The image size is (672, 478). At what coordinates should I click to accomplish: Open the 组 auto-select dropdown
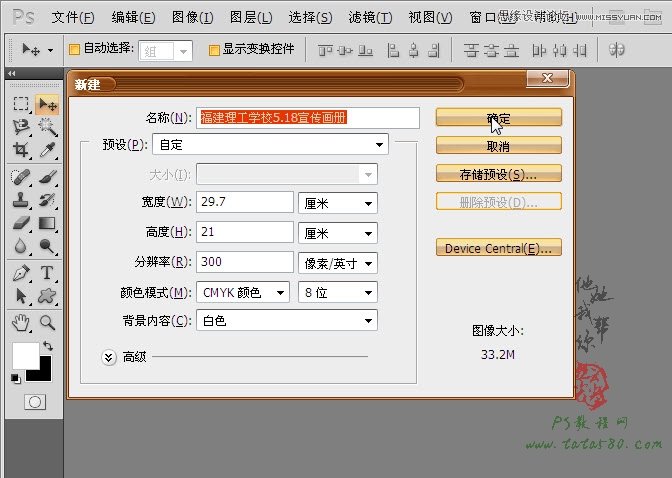point(184,52)
